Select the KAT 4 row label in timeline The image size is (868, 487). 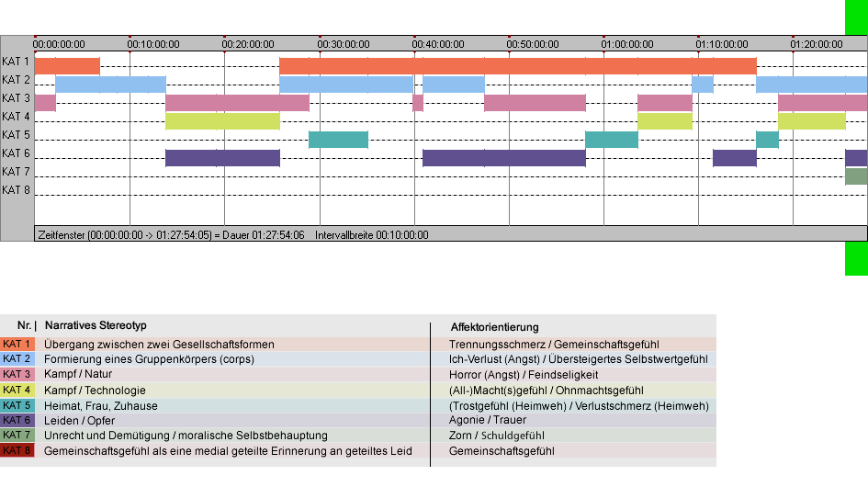16,117
